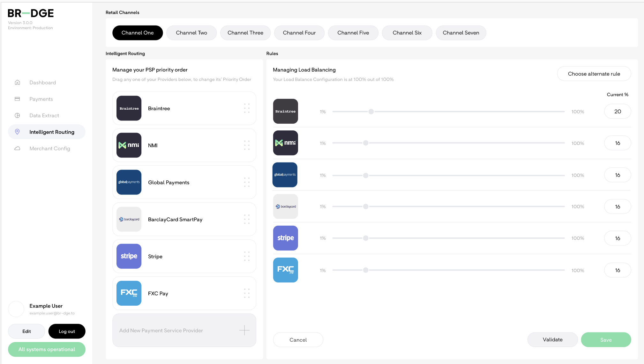Screen dimensions: 644x364
Task: Click the Barclaycard logo in priority list
Action: coord(129,219)
